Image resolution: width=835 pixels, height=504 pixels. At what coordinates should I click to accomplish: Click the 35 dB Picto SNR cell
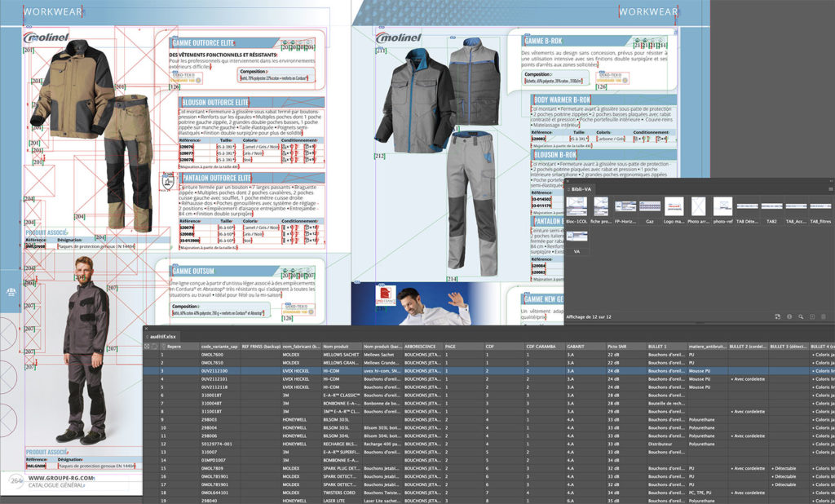pos(626,501)
